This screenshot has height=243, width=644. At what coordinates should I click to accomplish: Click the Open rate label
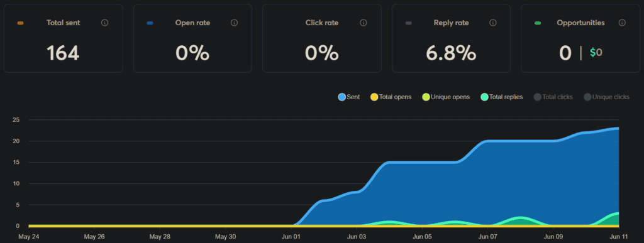pyautogui.click(x=192, y=23)
